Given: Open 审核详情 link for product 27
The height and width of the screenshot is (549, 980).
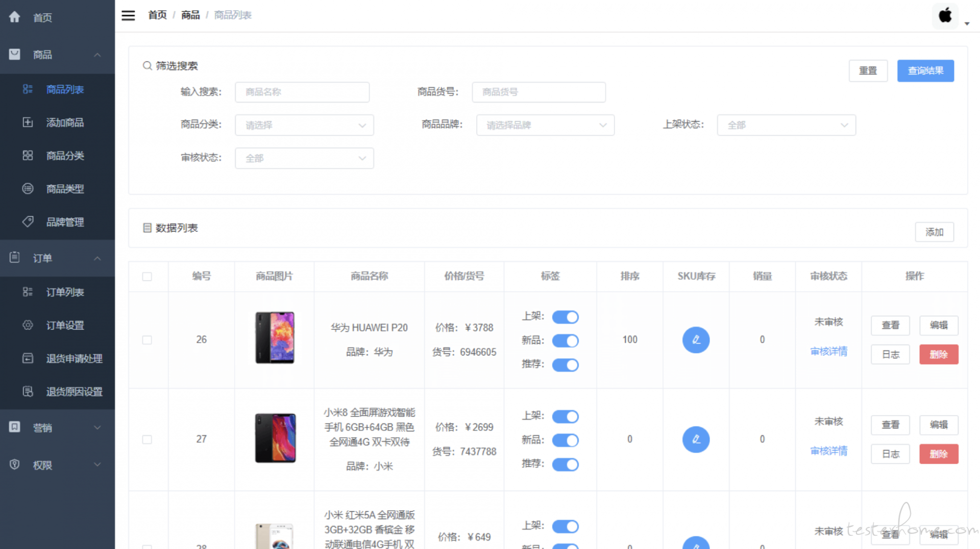Looking at the screenshot, I should pyautogui.click(x=828, y=451).
